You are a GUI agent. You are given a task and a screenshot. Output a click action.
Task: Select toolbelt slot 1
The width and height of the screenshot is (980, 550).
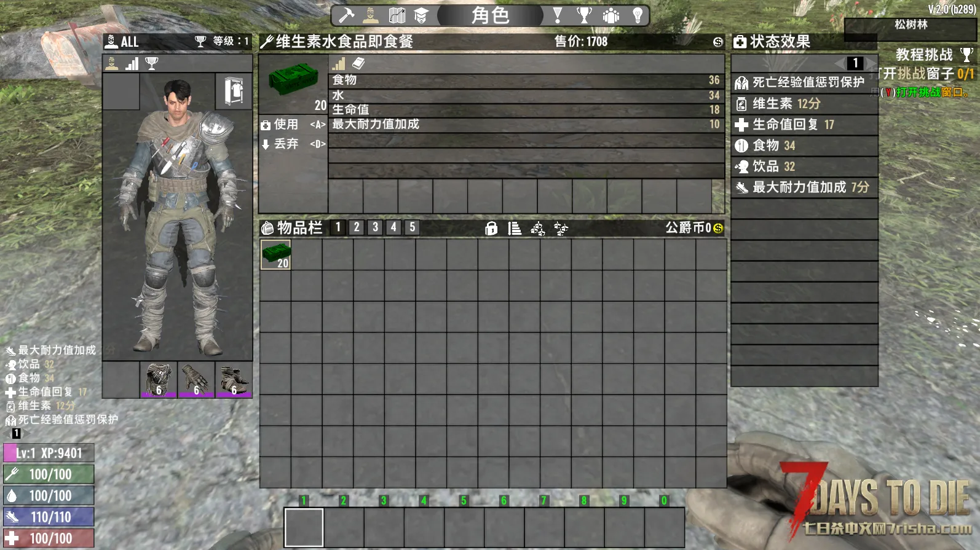(x=304, y=527)
